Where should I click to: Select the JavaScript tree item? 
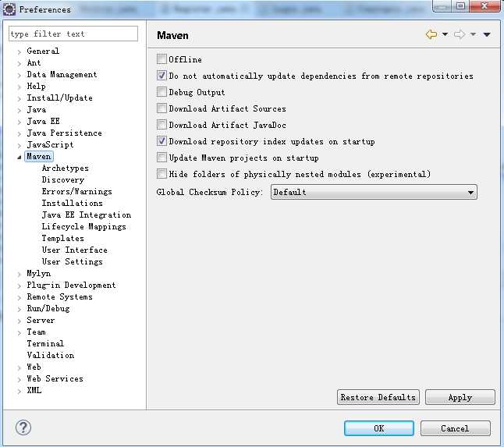click(x=50, y=144)
